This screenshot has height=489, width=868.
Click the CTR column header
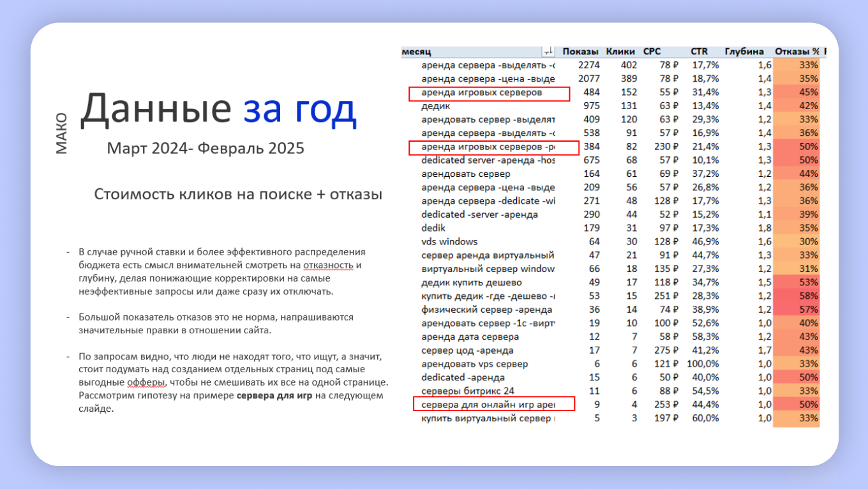(x=699, y=52)
